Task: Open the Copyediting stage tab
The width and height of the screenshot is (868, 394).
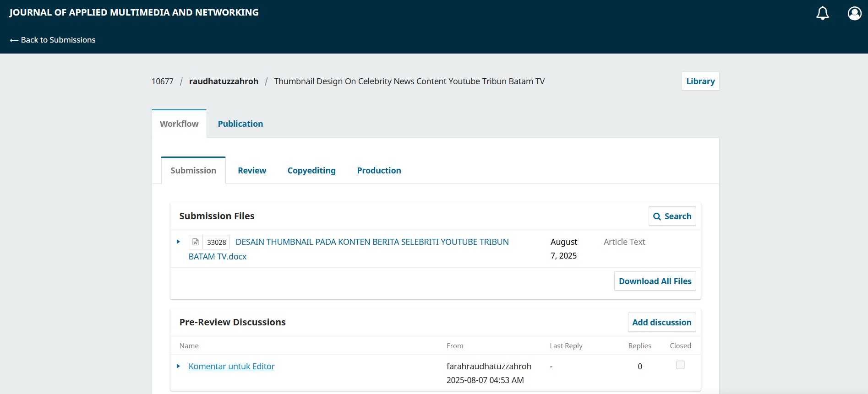Action: click(311, 171)
